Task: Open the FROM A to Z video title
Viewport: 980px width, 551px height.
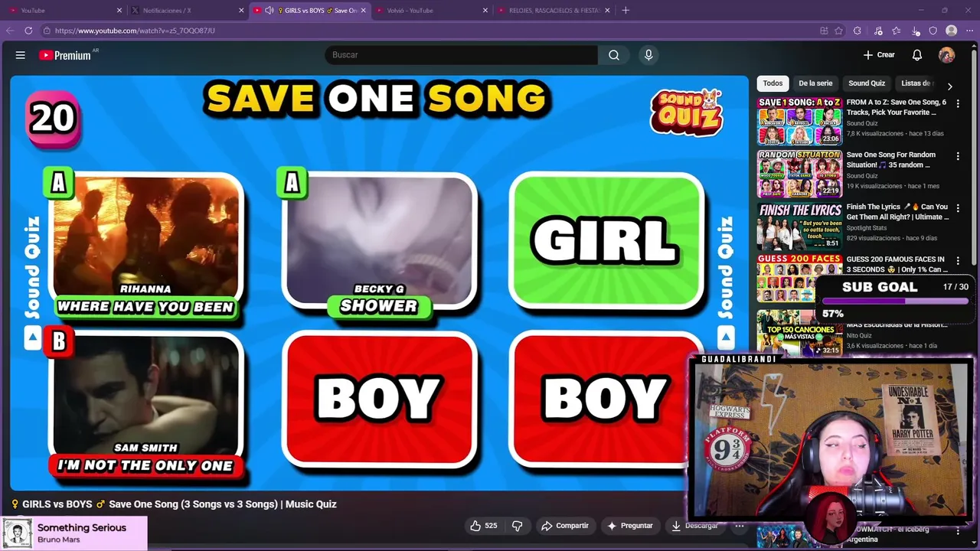Action: (x=897, y=107)
